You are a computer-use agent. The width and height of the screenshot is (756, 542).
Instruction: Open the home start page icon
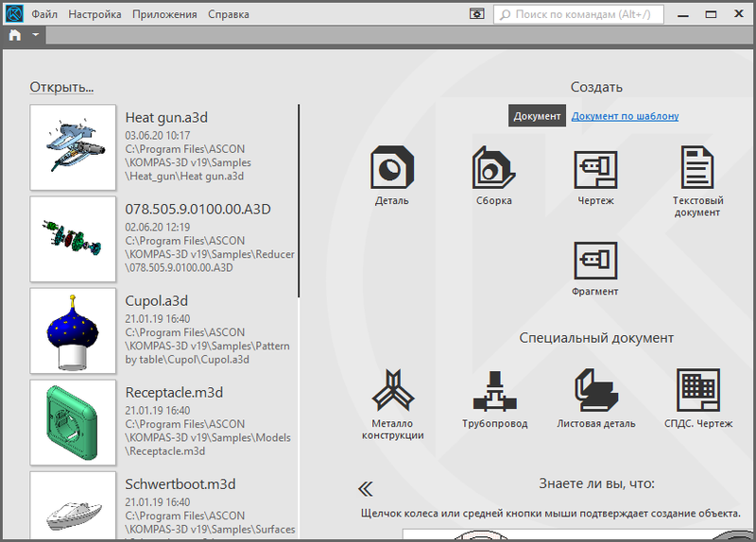tap(15, 35)
